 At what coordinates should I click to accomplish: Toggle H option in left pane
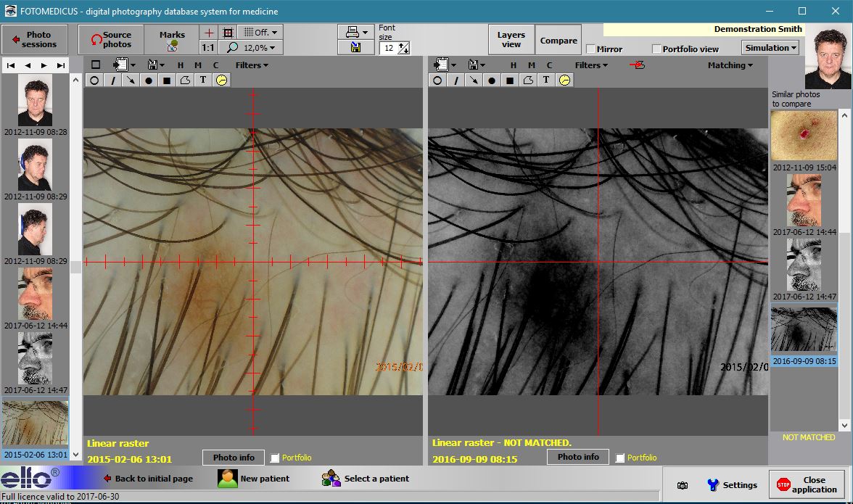[x=181, y=65]
